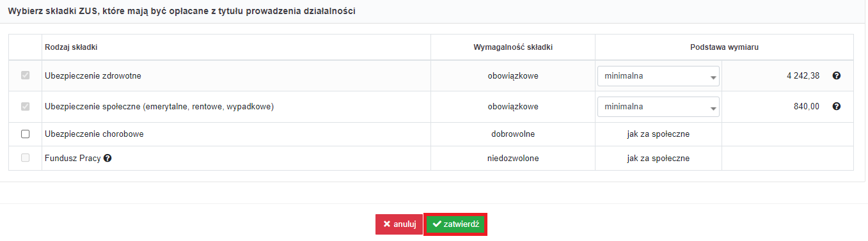Click help icon beside 4 242,38 amount

point(836,76)
